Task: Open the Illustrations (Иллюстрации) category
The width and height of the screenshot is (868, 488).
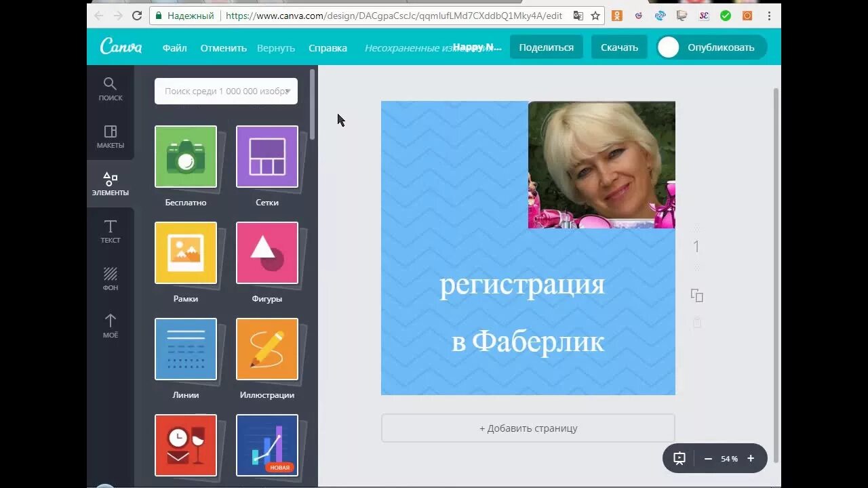Action: point(267,349)
